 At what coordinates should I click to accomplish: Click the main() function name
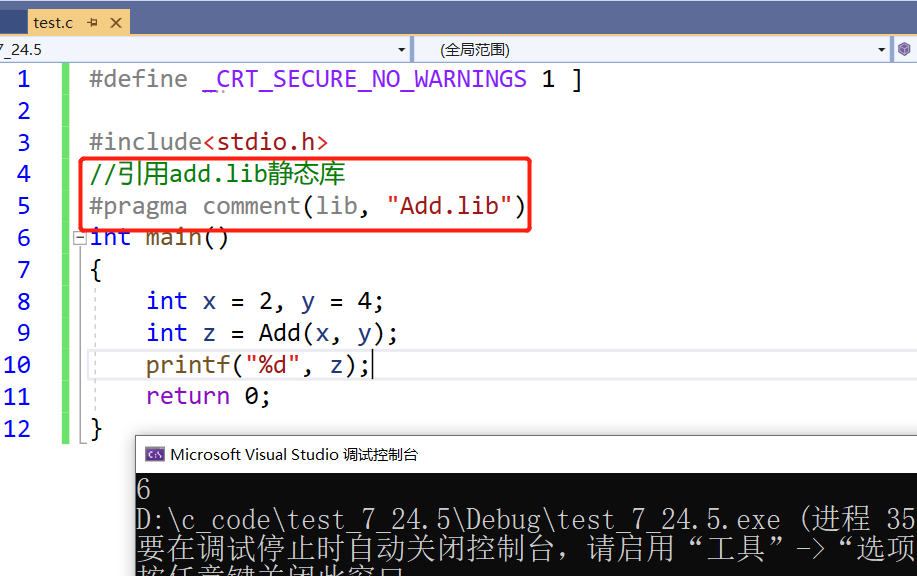point(187,238)
